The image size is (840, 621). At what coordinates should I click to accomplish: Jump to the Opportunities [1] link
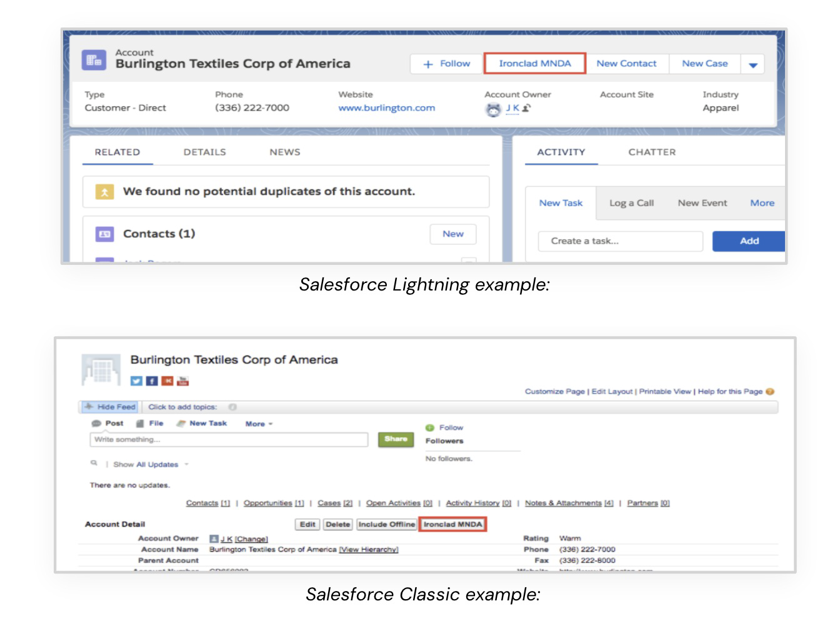click(x=274, y=503)
